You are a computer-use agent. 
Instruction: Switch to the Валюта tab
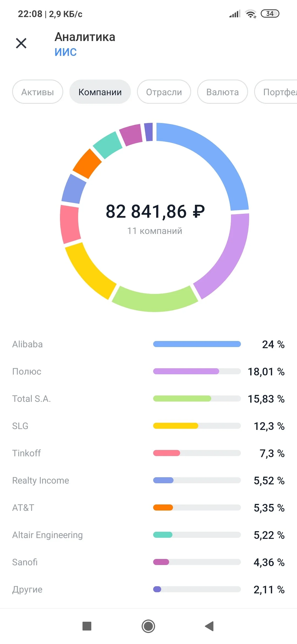pyautogui.click(x=222, y=92)
